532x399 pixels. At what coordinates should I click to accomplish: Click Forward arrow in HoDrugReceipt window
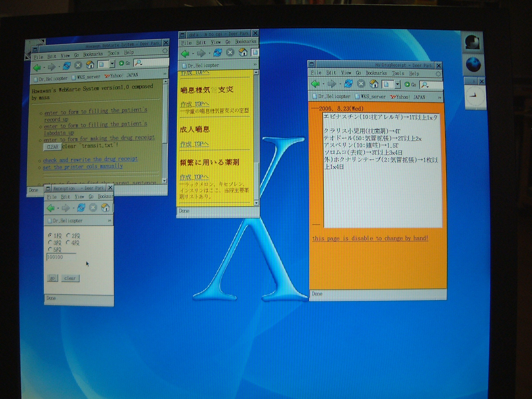tap(332, 84)
